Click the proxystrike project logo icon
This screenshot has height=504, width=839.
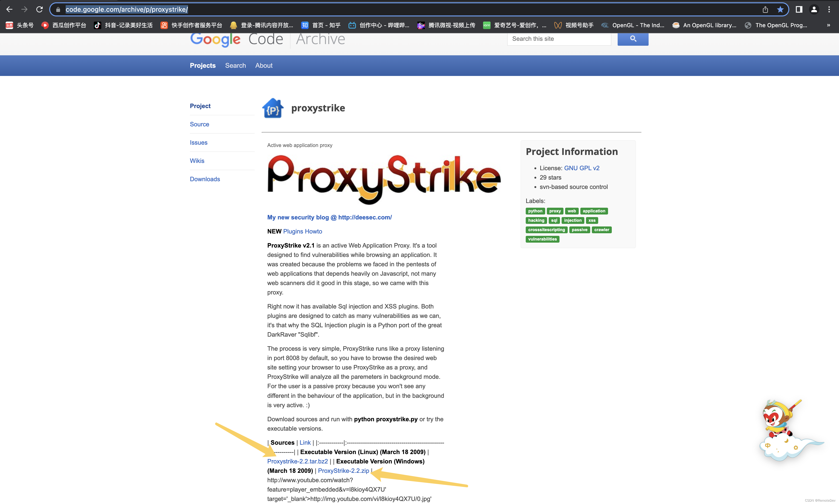(x=272, y=108)
